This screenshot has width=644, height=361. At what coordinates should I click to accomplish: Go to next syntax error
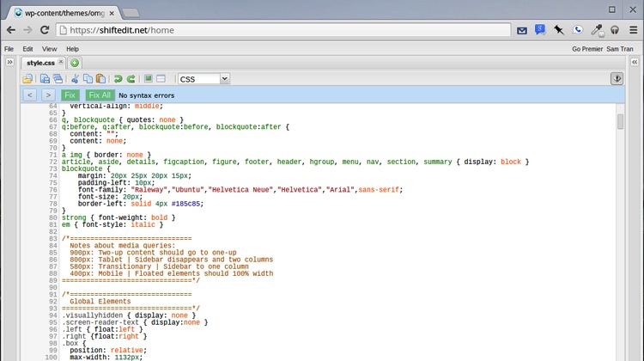[x=48, y=95]
